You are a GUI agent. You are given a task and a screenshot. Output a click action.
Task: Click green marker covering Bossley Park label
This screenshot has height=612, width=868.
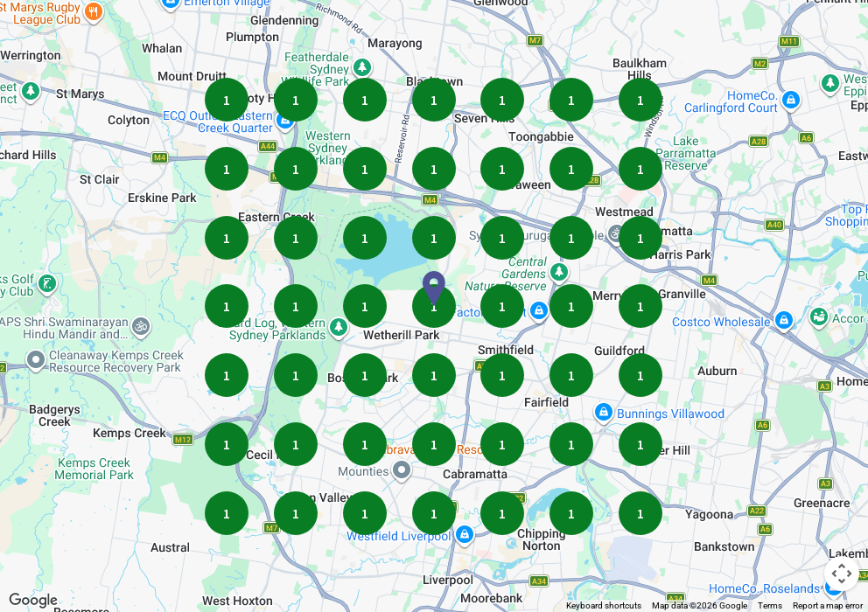(364, 376)
